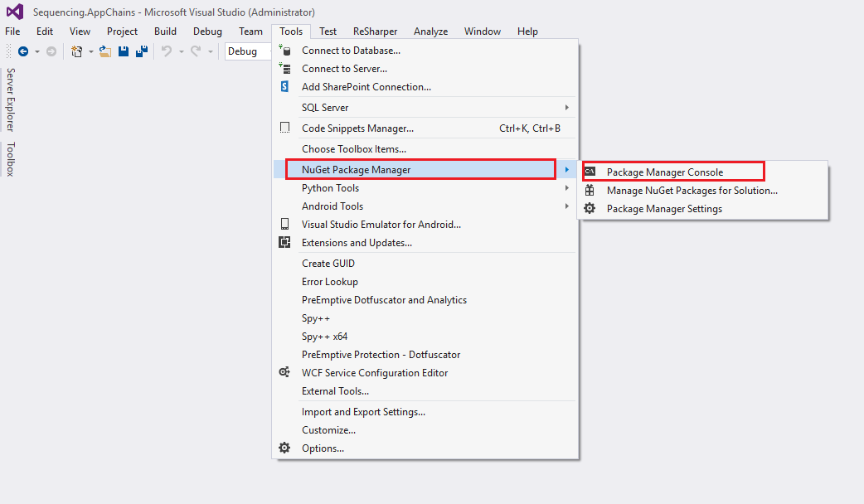Viewport: 864px width, 504px height.
Task: Launch Visual Studio Emulator for Android
Action: tap(425, 224)
